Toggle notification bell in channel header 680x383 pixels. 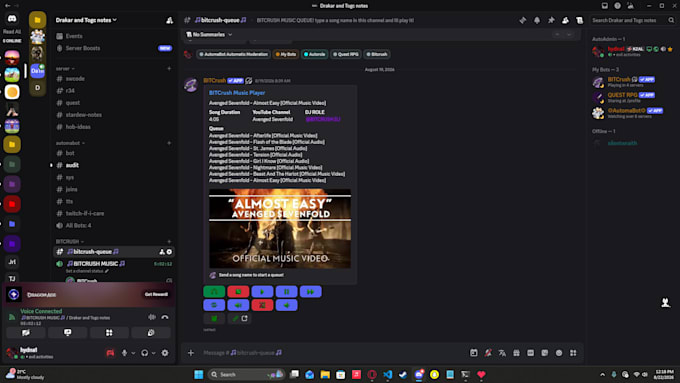point(537,20)
